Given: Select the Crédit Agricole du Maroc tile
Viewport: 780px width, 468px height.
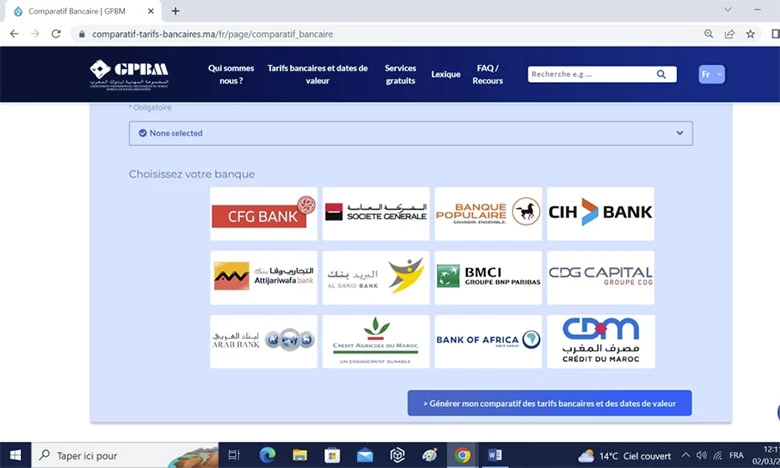Looking at the screenshot, I should (376, 341).
